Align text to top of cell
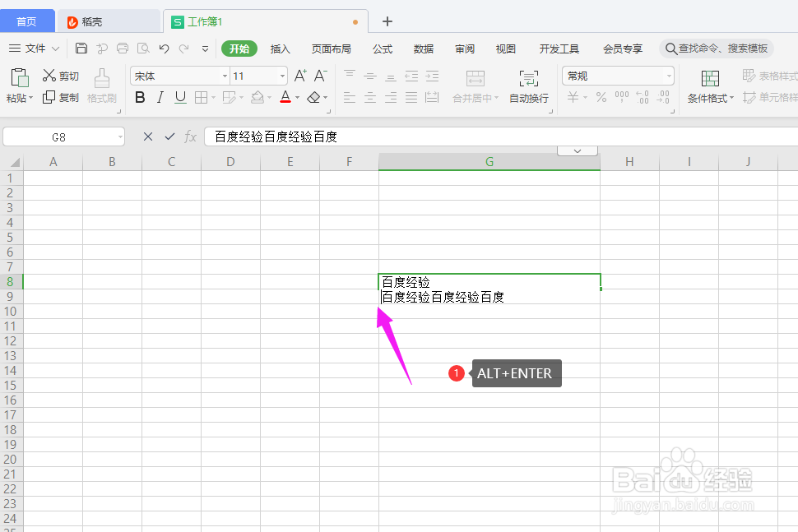The width and height of the screenshot is (798, 532). 350,76
